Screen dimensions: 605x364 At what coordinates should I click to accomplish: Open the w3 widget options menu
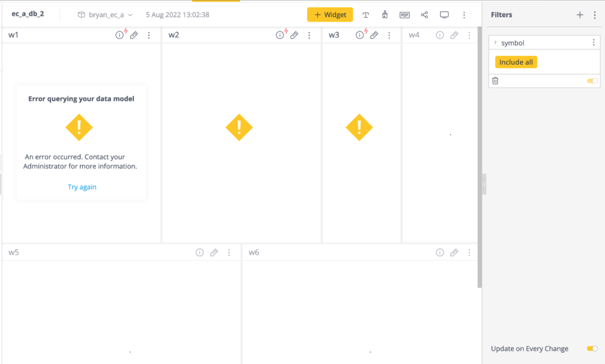[x=389, y=35]
